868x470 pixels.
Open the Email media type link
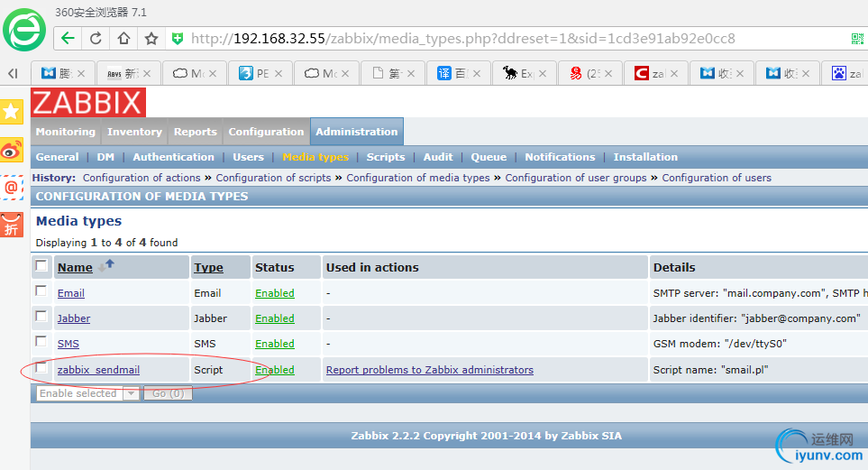(x=71, y=293)
